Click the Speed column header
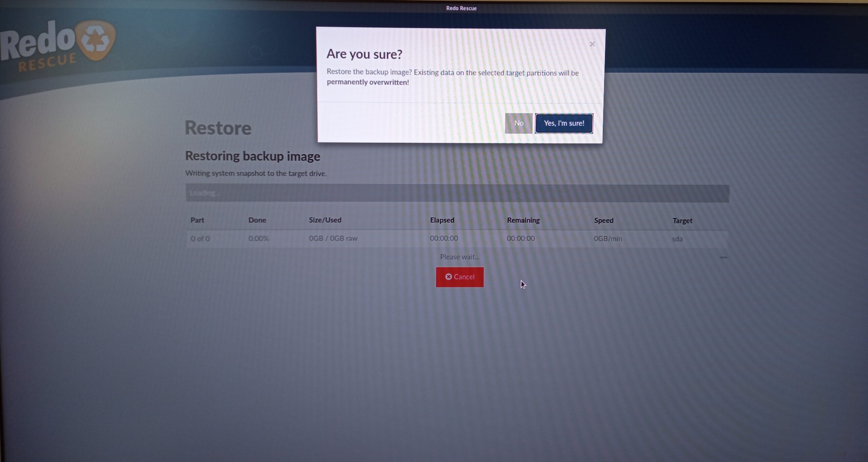868x462 pixels. click(x=604, y=220)
